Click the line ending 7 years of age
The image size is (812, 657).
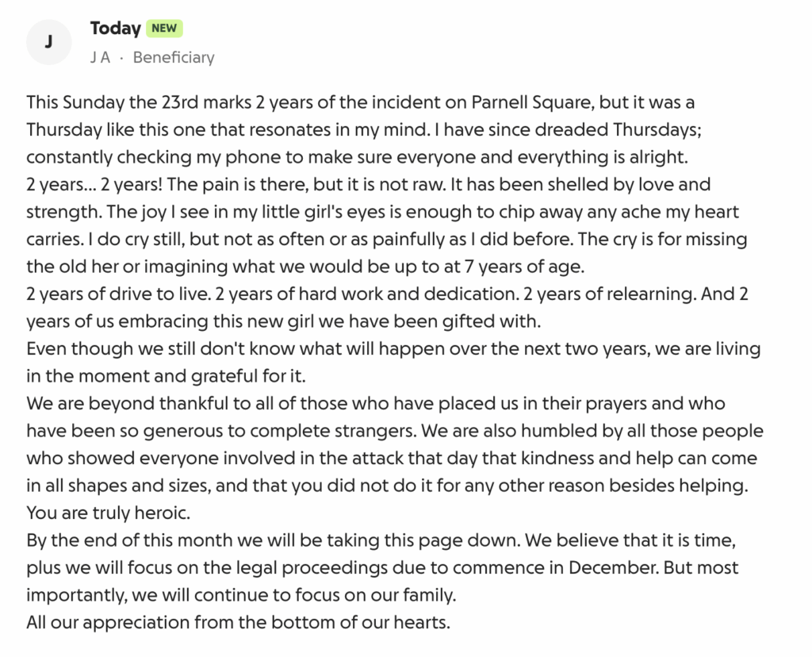[x=305, y=267]
